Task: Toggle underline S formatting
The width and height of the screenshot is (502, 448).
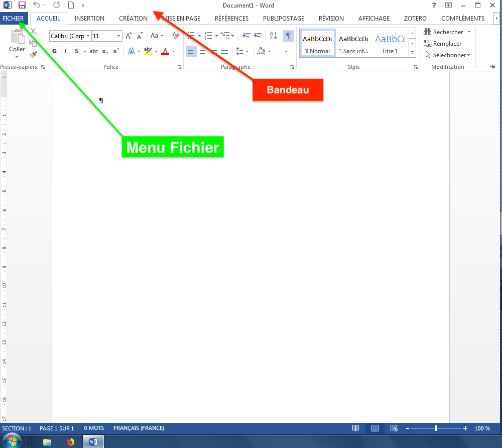Action: pos(76,51)
